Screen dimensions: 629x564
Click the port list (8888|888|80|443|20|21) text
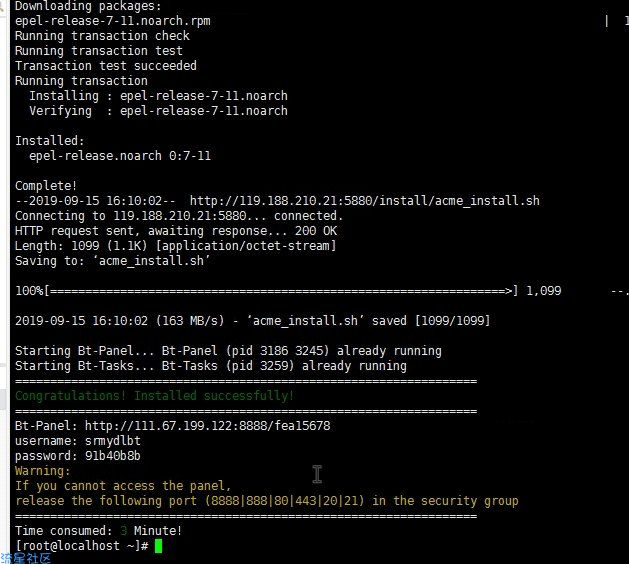tap(284, 501)
